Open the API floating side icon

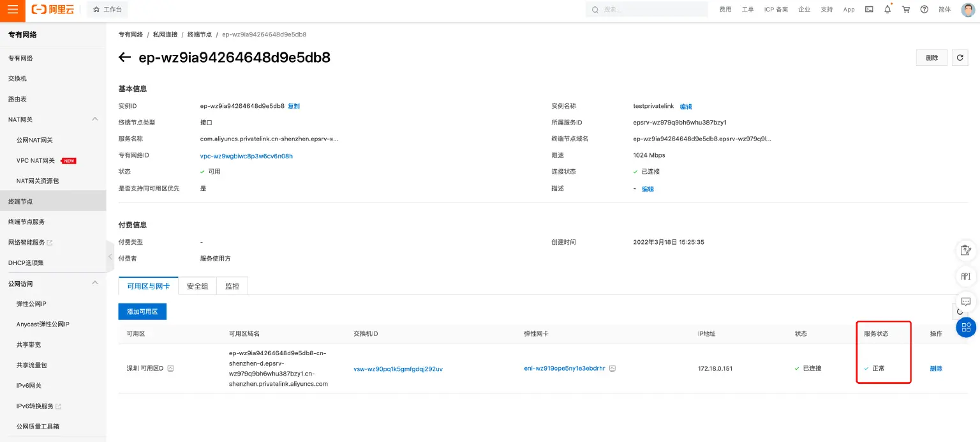pyautogui.click(x=965, y=276)
